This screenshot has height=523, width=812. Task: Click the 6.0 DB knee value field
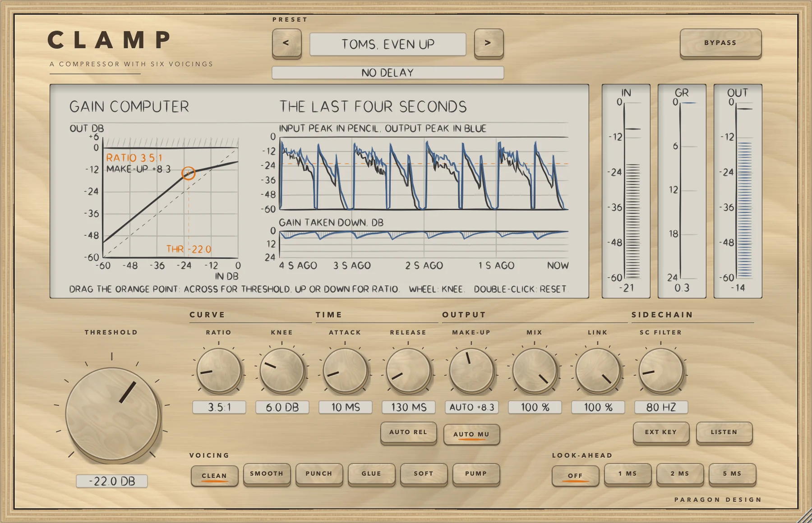point(282,407)
